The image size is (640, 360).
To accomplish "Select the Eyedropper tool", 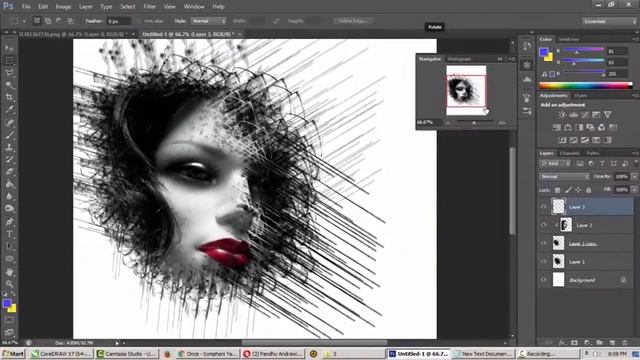I will pos(9,109).
